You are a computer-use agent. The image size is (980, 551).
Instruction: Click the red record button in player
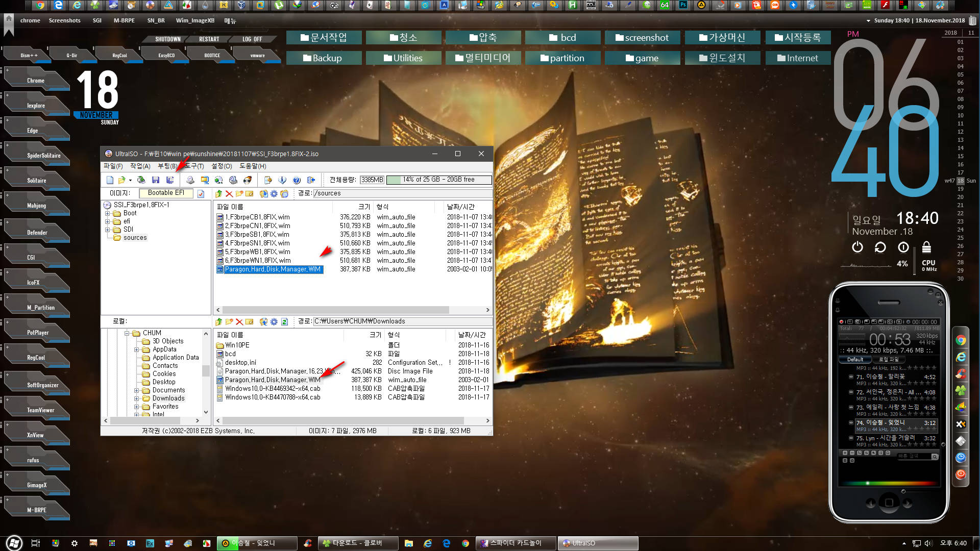tap(841, 322)
